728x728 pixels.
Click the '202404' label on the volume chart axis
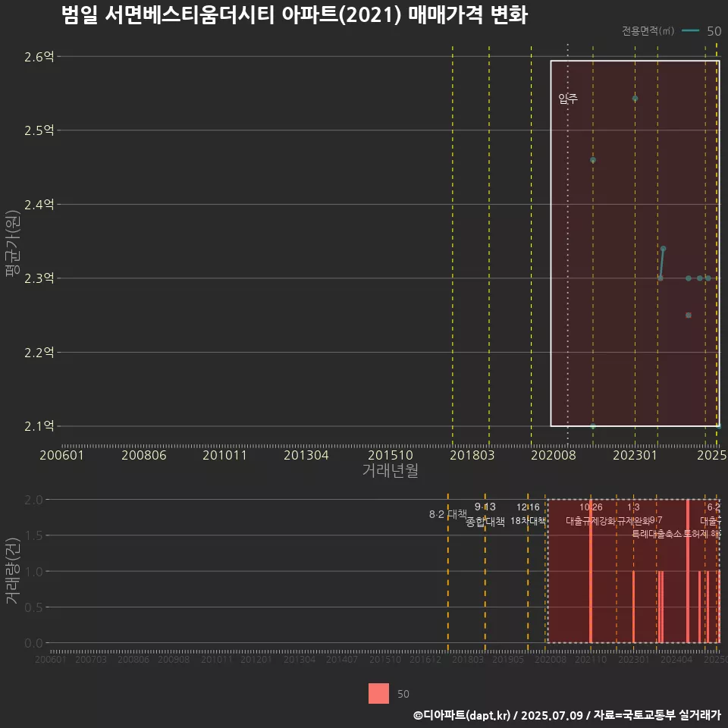click(x=676, y=659)
